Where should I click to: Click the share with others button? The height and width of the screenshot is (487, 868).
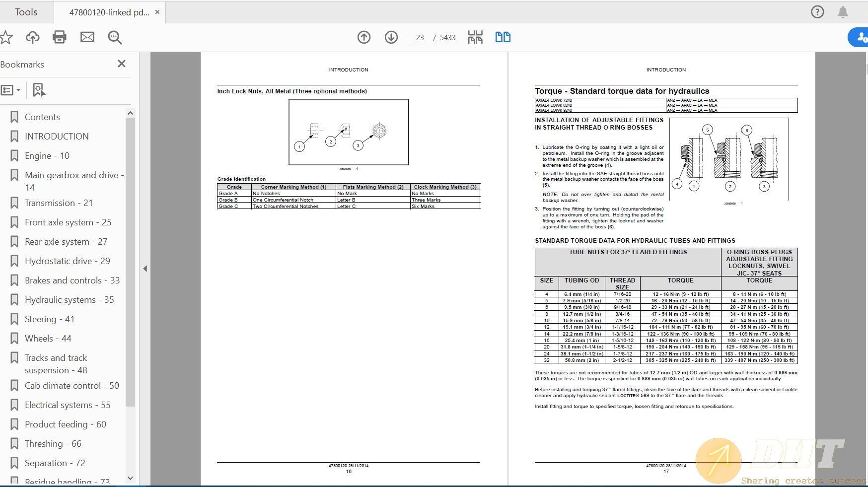pyautogui.click(x=859, y=37)
